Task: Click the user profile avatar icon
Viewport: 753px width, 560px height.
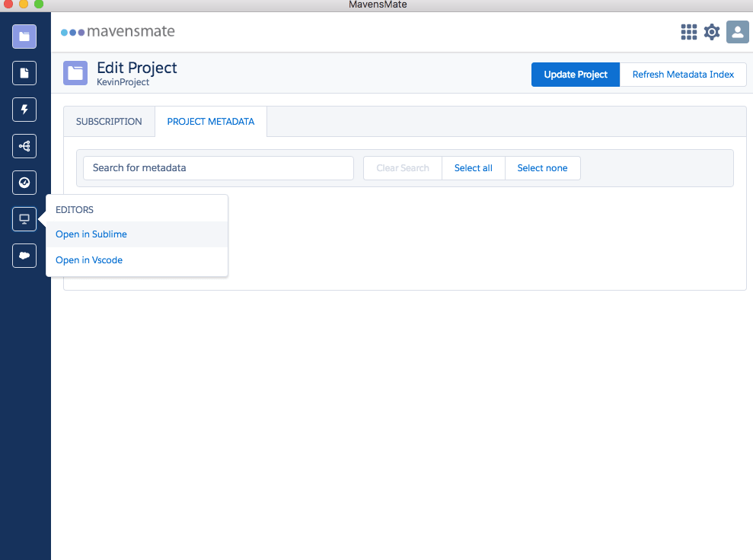Action: [x=738, y=32]
